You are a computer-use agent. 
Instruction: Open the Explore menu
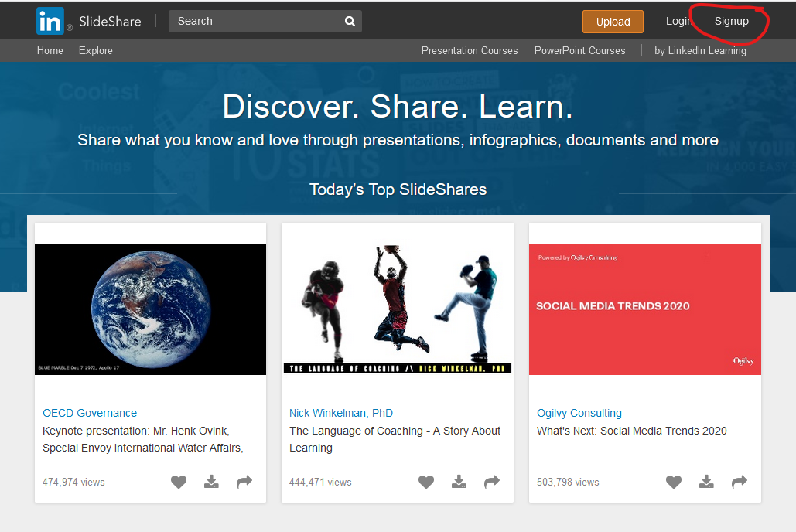click(x=95, y=51)
